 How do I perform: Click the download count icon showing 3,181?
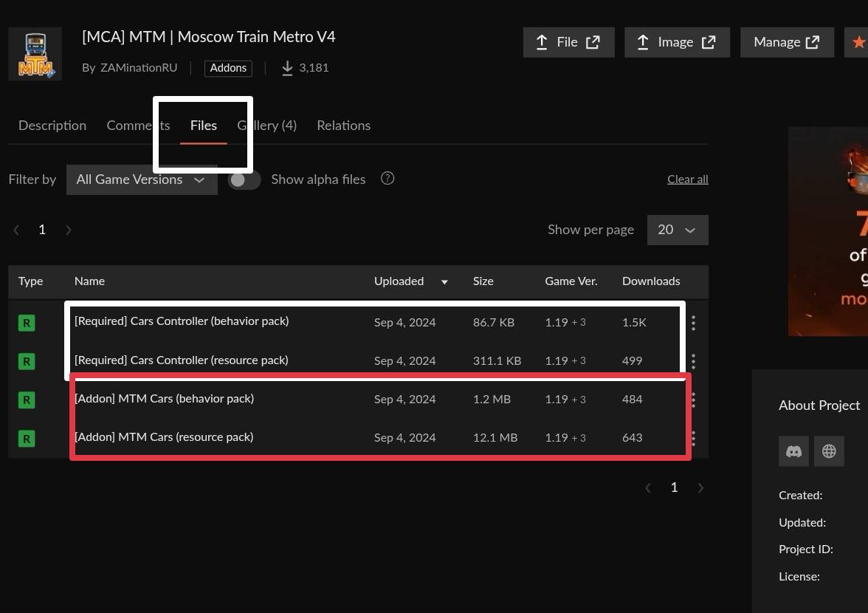286,67
